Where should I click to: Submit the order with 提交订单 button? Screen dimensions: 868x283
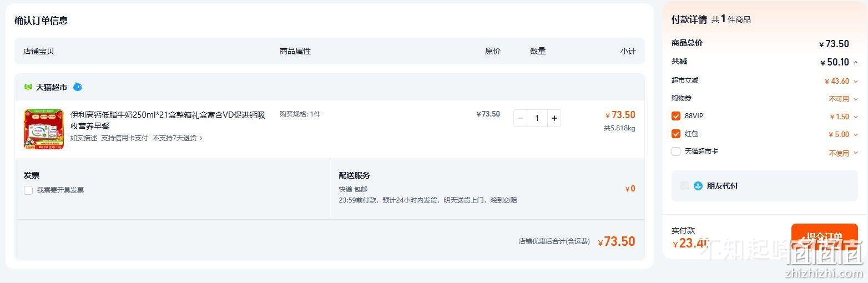click(824, 237)
